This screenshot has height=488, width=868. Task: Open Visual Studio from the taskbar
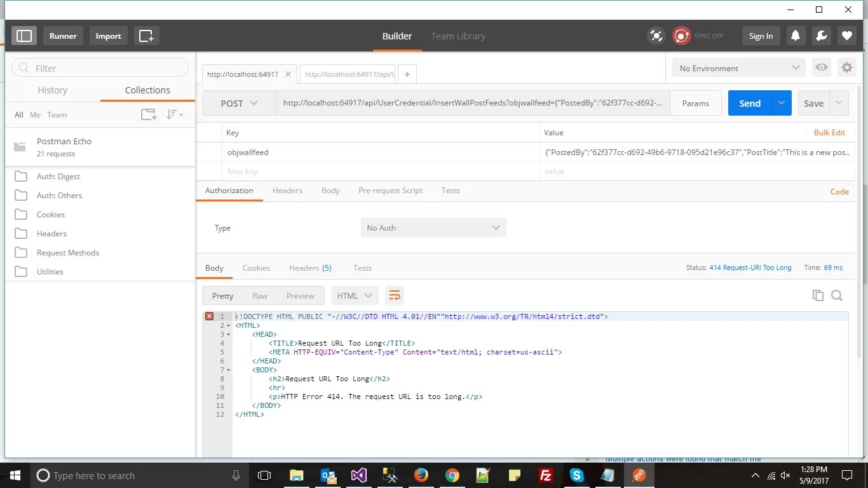point(358,475)
